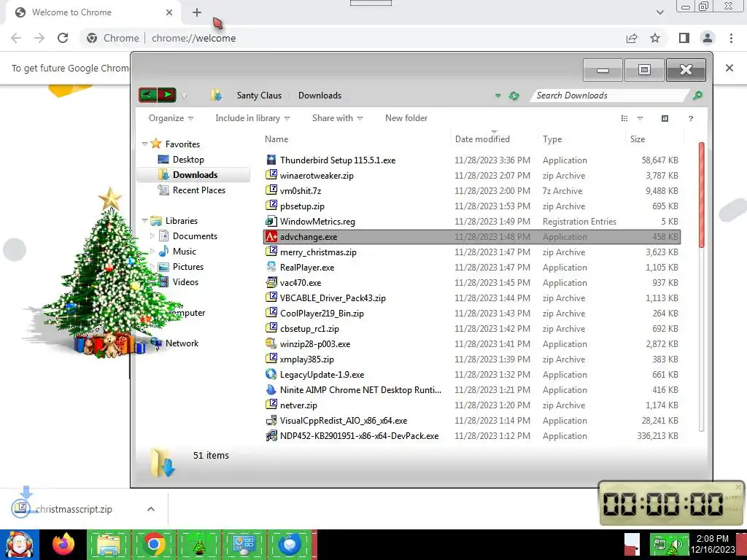Toggle the preview pane icon
Viewport: 747px width, 560px height.
point(665,118)
